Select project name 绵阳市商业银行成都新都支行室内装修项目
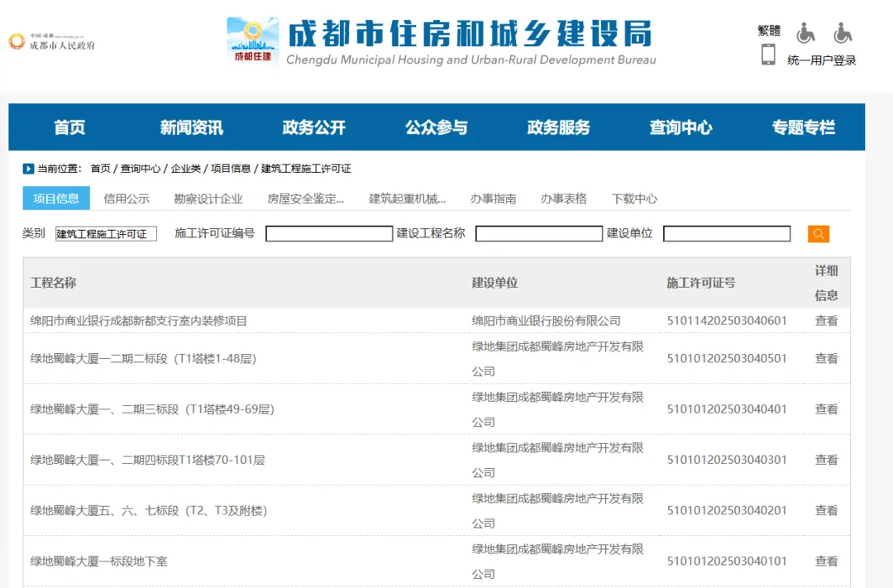 click(138, 321)
